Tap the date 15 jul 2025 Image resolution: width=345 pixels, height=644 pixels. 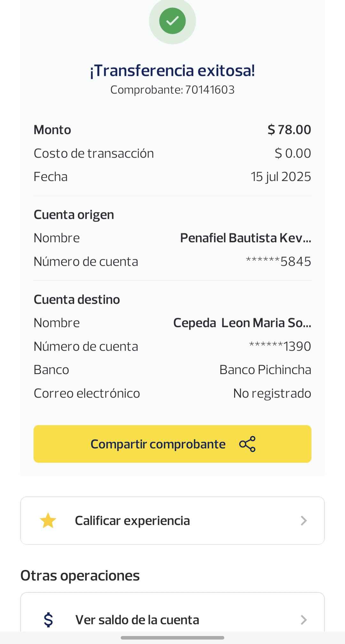pos(281,177)
